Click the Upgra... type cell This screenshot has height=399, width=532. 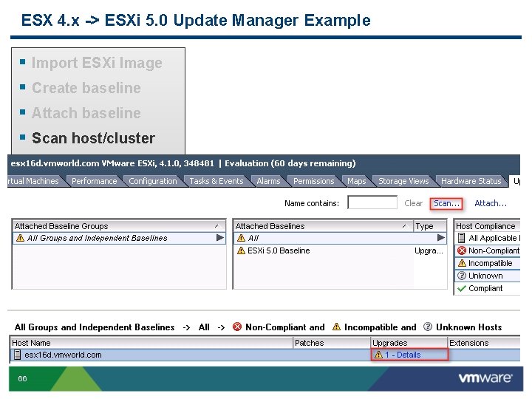tap(429, 250)
